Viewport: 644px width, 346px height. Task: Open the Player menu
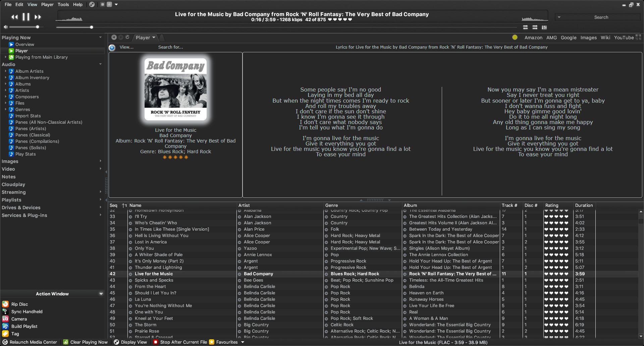[x=47, y=4]
